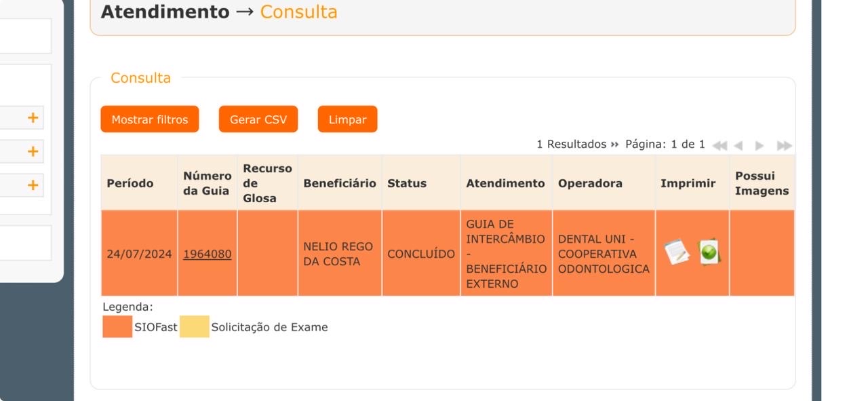Open guia number 1964080 link

(x=208, y=254)
